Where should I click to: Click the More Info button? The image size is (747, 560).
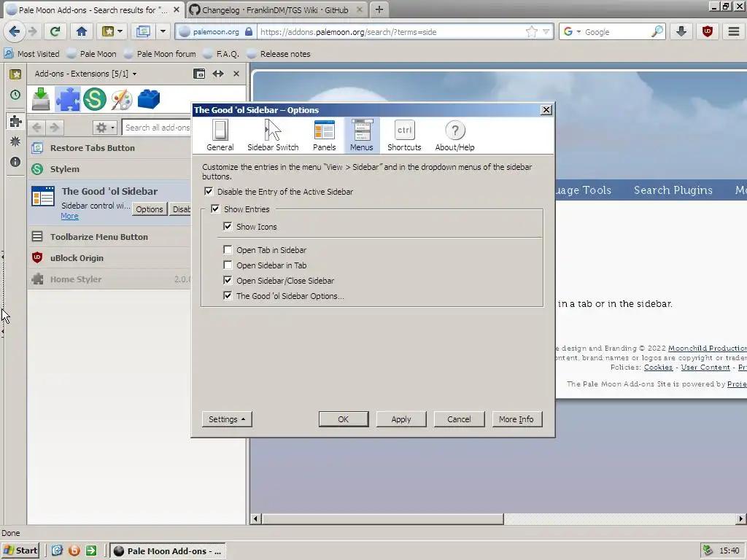click(x=516, y=419)
